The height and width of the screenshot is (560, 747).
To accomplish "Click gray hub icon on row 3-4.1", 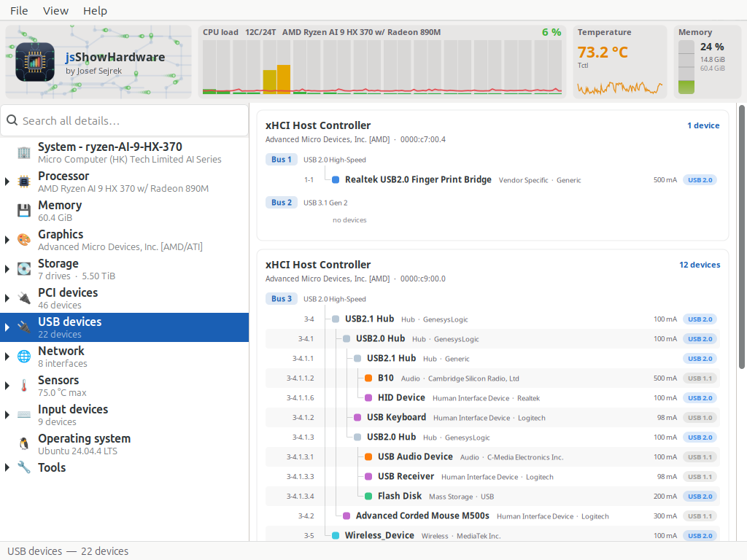I will point(347,338).
